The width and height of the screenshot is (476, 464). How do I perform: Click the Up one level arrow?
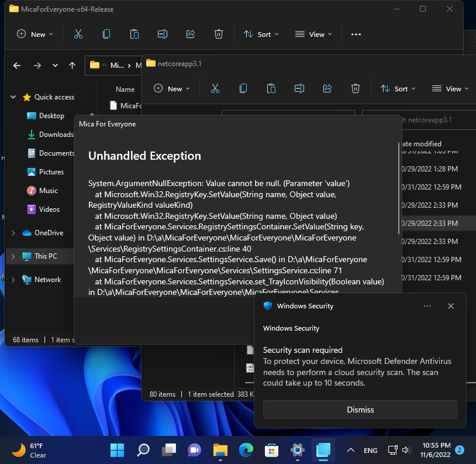pos(71,66)
